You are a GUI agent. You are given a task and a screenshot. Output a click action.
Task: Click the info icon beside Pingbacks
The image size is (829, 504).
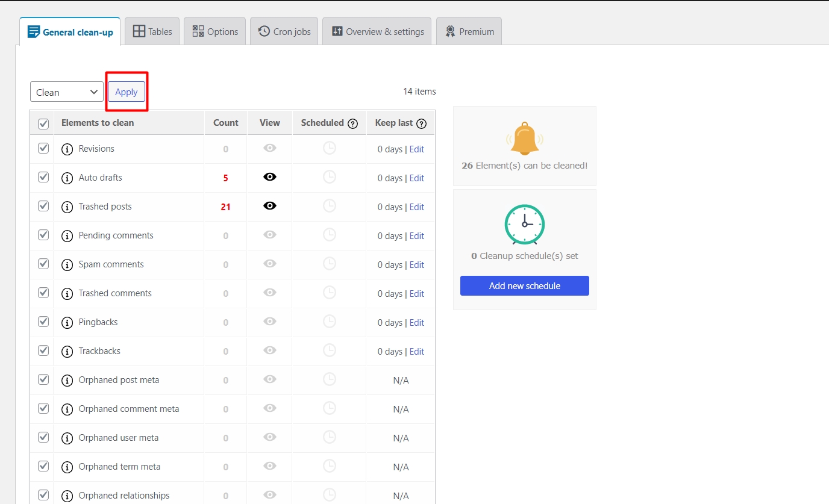tap(67, 323)
